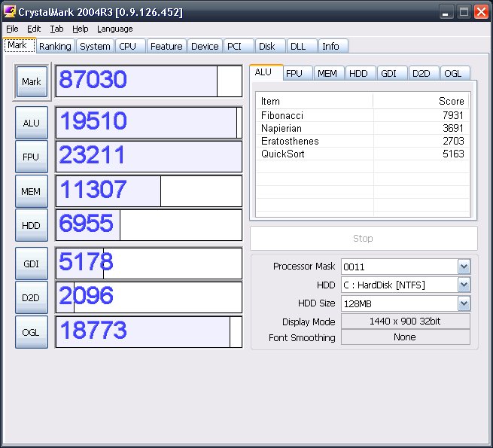Click the Score column header
This screenshot has height=448, width=493.
coord(421,101)
